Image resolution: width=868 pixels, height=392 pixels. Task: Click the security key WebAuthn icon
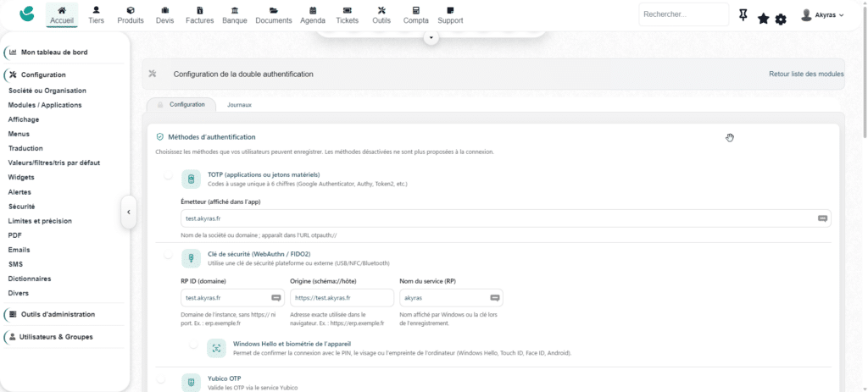191,259
